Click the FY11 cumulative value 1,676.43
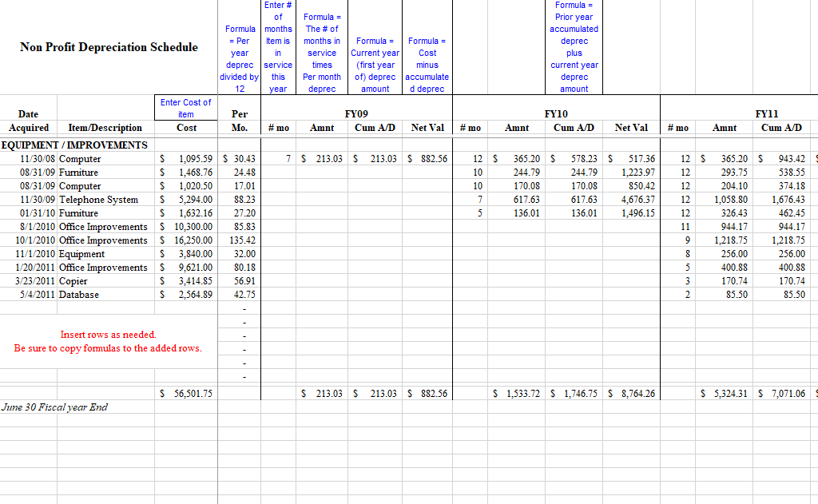 (x=788, y=200)
